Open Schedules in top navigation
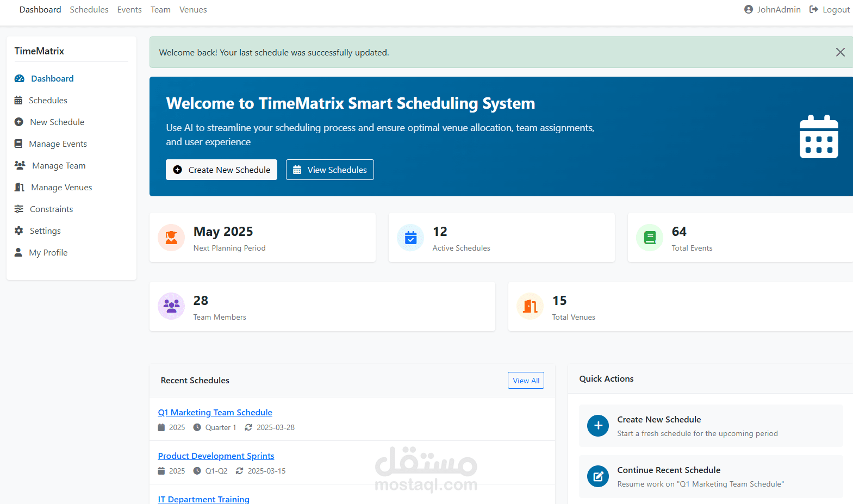Viewport: 853px width, 504px height. 89,10
